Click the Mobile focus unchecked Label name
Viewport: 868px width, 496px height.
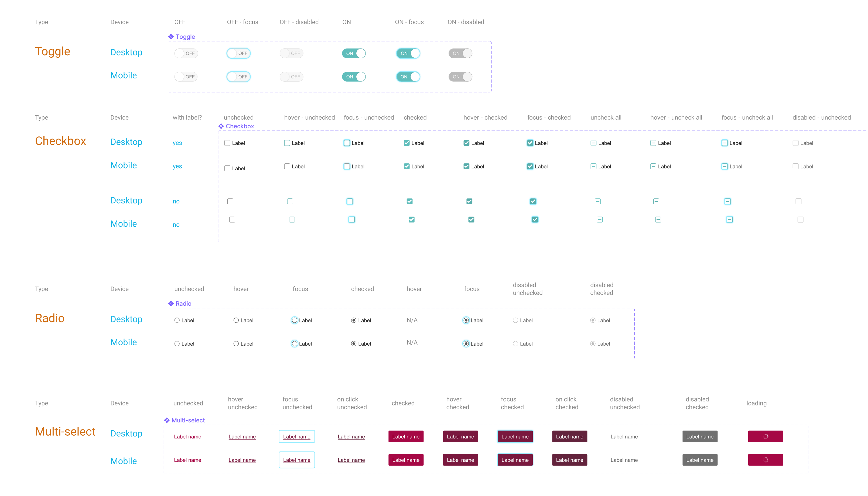tap(297, 460)
